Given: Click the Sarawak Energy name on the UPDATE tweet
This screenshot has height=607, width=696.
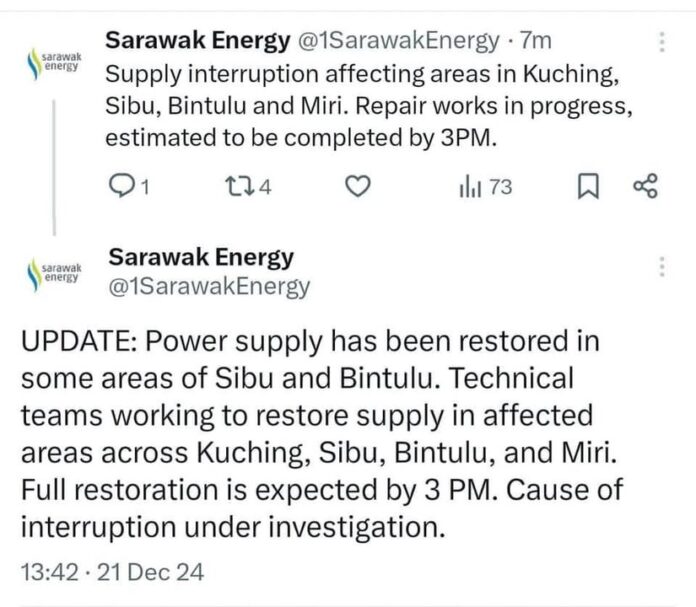Looking at the screenshot, I should [x=201, y=257].
